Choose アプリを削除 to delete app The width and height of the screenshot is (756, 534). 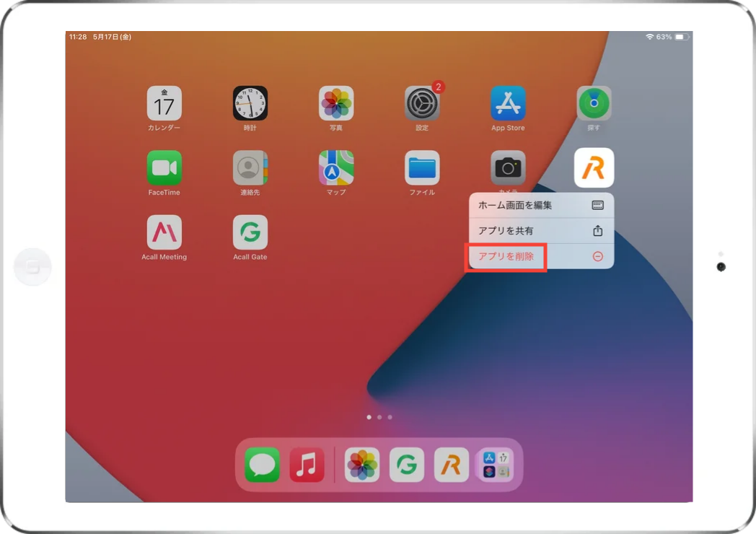[542, 257]
